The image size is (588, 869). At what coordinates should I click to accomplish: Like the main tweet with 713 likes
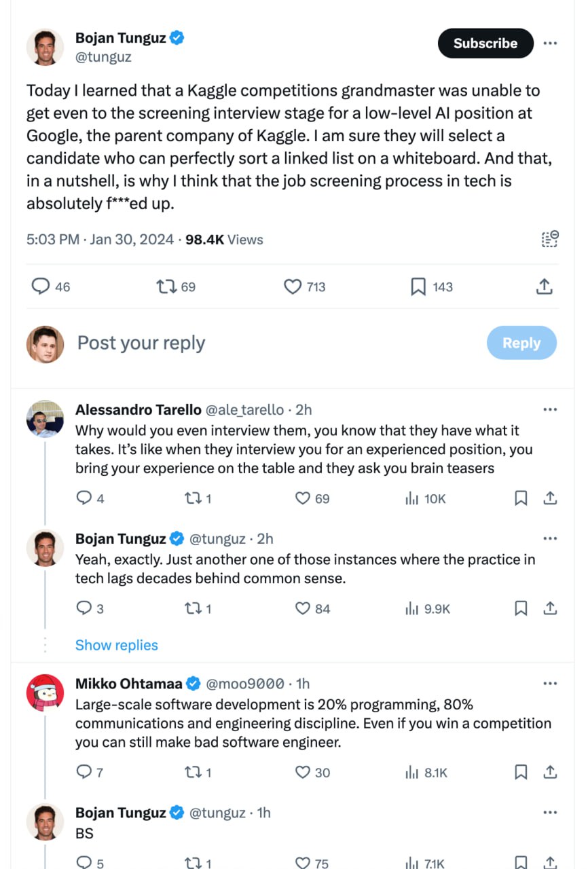pyautogui.click(x=293, y=287)
